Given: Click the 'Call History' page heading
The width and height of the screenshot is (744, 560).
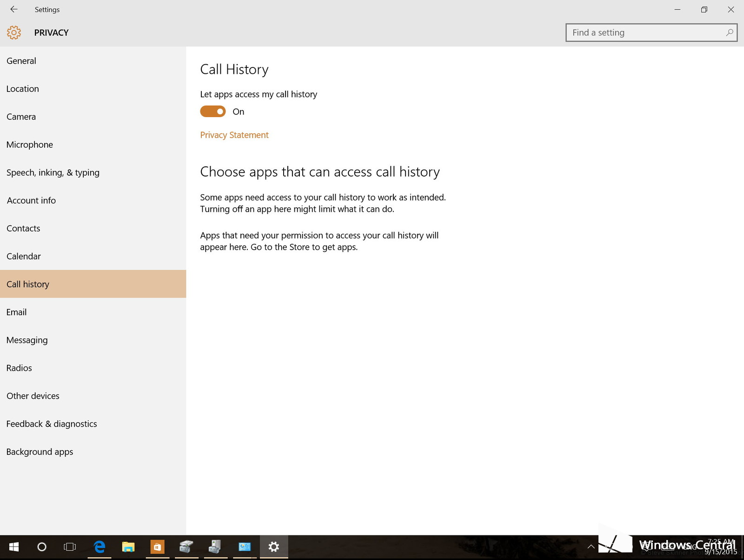Looking at the screenshot, I should click(x=234, y=69).
